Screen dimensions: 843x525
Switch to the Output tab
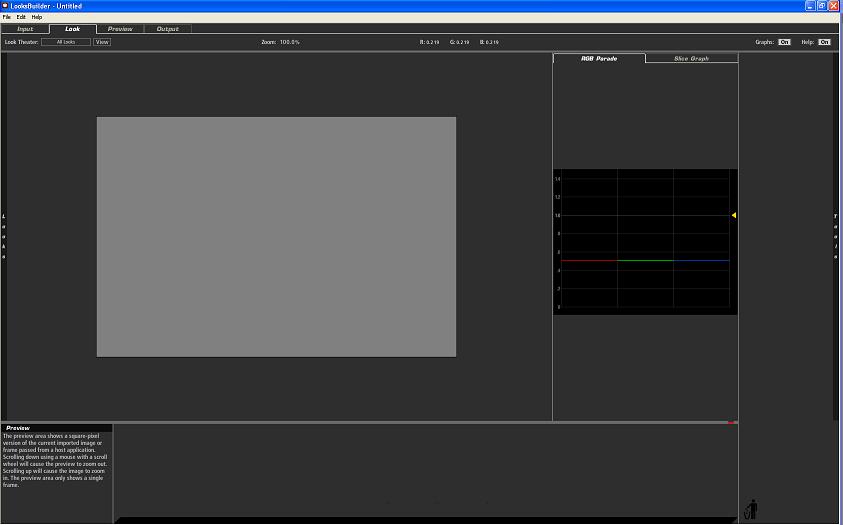[167, 29]
